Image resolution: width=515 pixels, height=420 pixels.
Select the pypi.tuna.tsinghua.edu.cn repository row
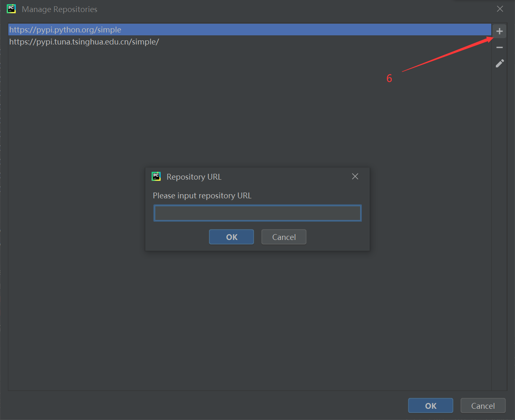tap(250, 42)
